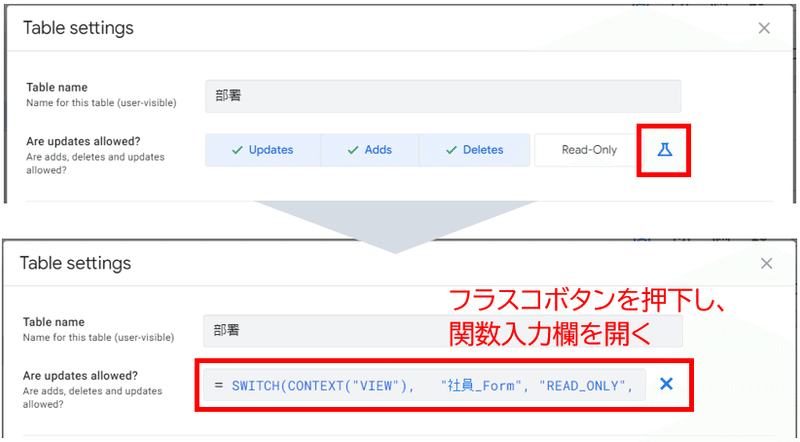Open expression editor via flask icon
Screen dimensions: 800x442
[664, 150]
